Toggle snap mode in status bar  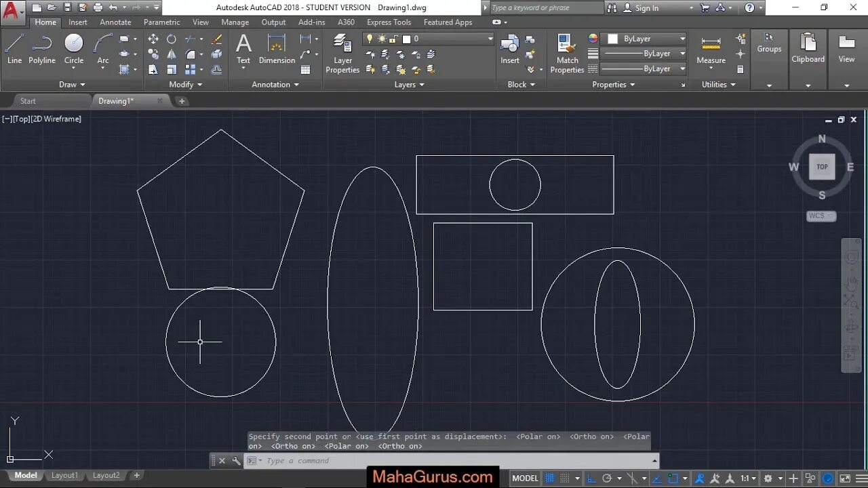564,478
